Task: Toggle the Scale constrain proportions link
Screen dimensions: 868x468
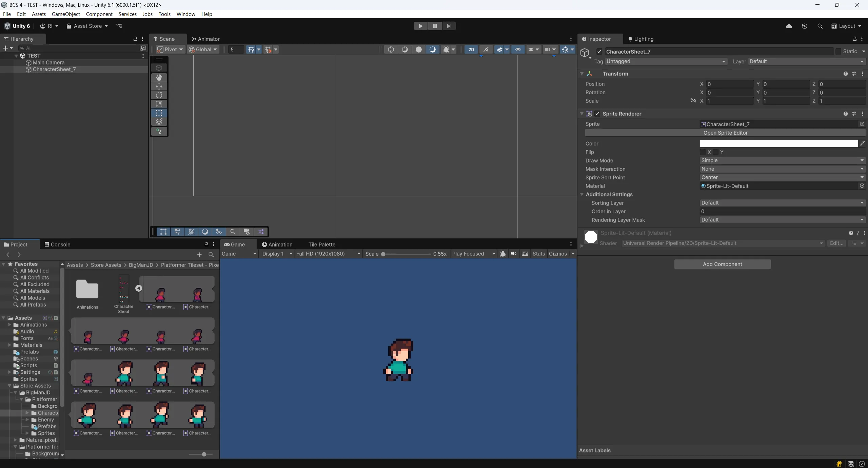Action: pos(693,101)
